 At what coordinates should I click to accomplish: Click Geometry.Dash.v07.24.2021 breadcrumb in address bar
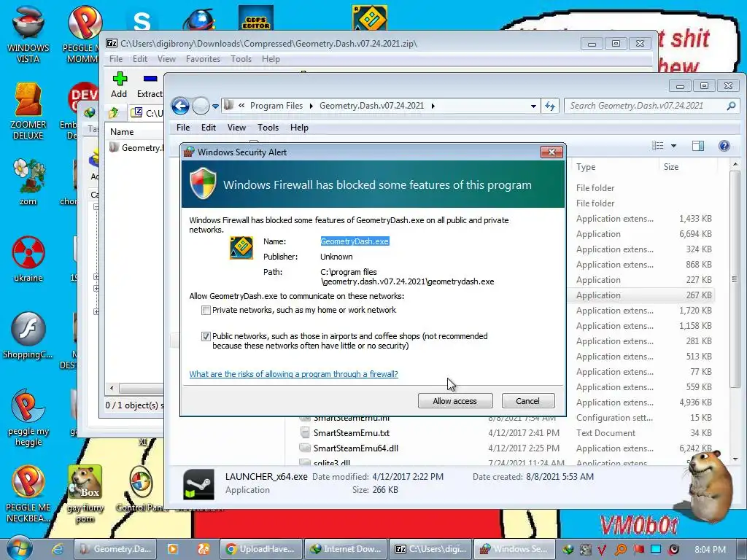371,106
